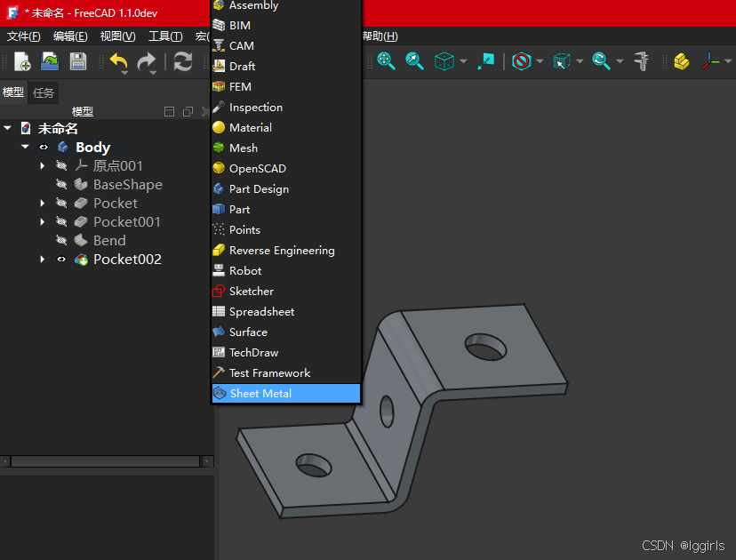This screenshot has width=736, height=560.
Task: Collapse the Body tree node
Action: tap(26, 147)
